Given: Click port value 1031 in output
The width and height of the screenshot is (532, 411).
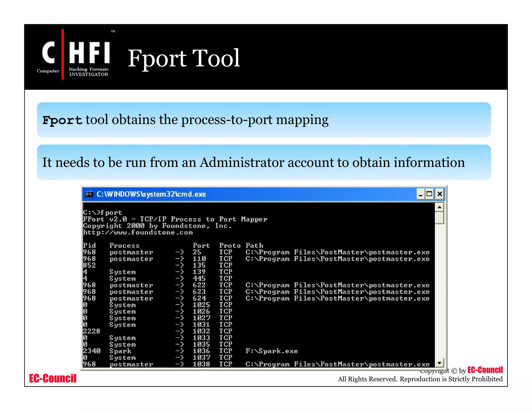Looking at the screenshot, I should (201, 325).
